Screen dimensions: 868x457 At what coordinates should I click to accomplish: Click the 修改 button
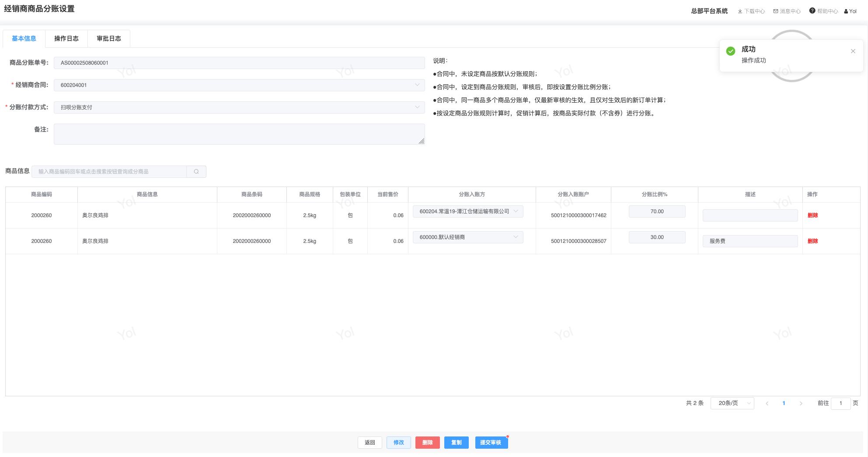click(x=399, y=443)
